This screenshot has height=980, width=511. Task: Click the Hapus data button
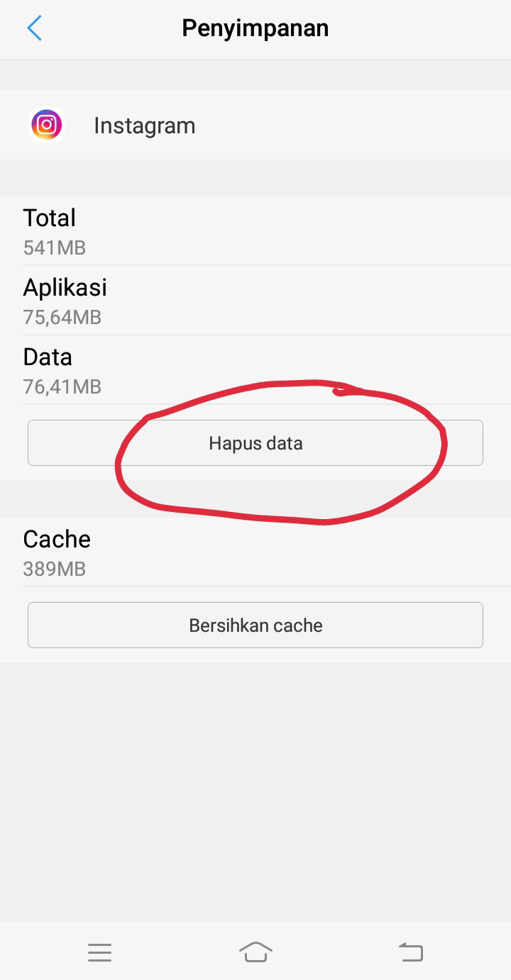255,443
